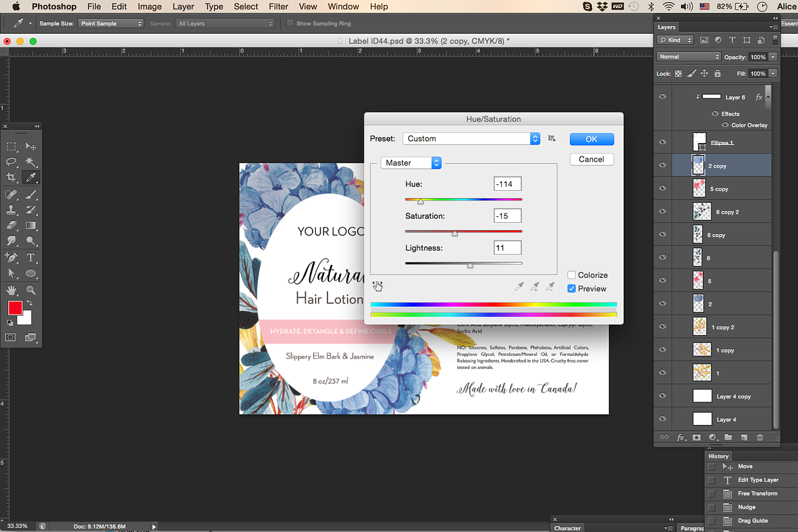This screenshot has width=798, height=532.
Task: Open the Normal blend mode dropdown
Action: click(688, 57)
